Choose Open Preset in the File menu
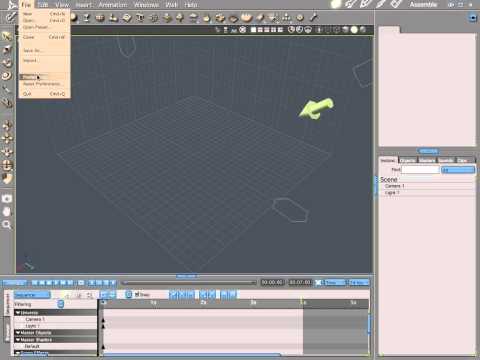The image size is (480, 360). click(44, 27)
